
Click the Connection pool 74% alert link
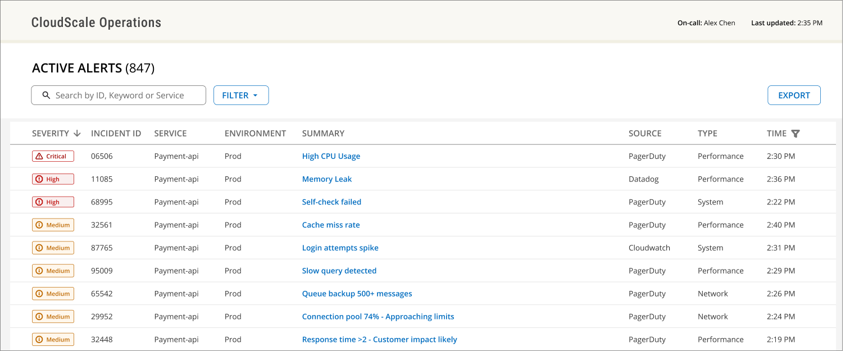(x=378, y=317)
